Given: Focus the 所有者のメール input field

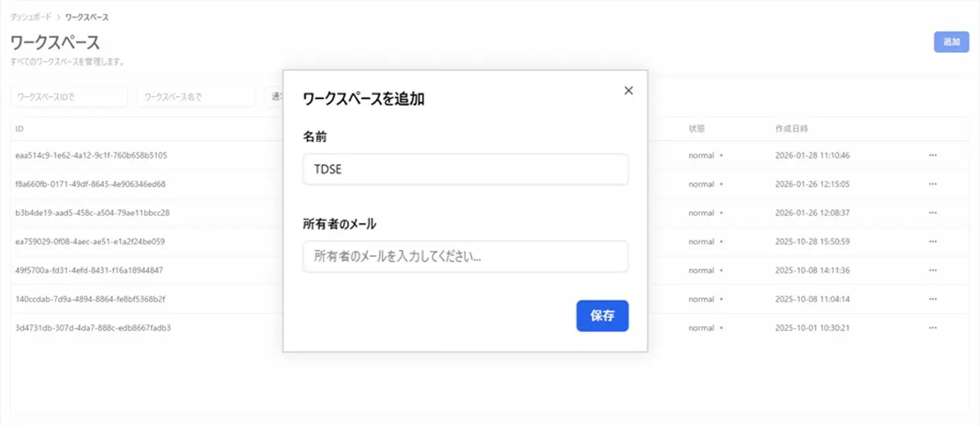Looking at the screenshot, I should coord(465,256).
